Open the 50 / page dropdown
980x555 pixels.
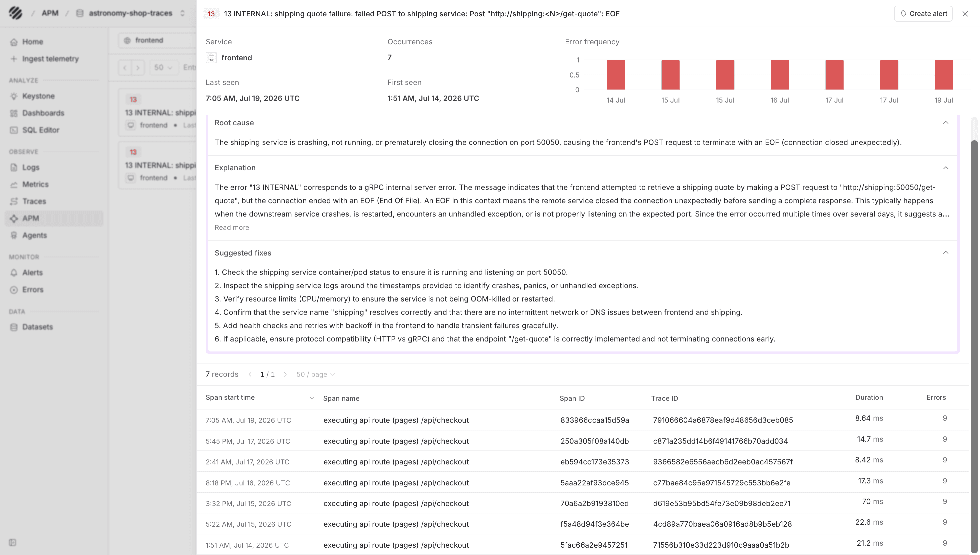(316, 374)
